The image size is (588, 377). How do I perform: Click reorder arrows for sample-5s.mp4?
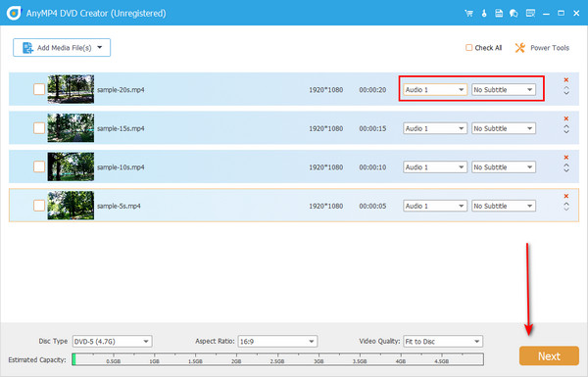pos(566,207)
